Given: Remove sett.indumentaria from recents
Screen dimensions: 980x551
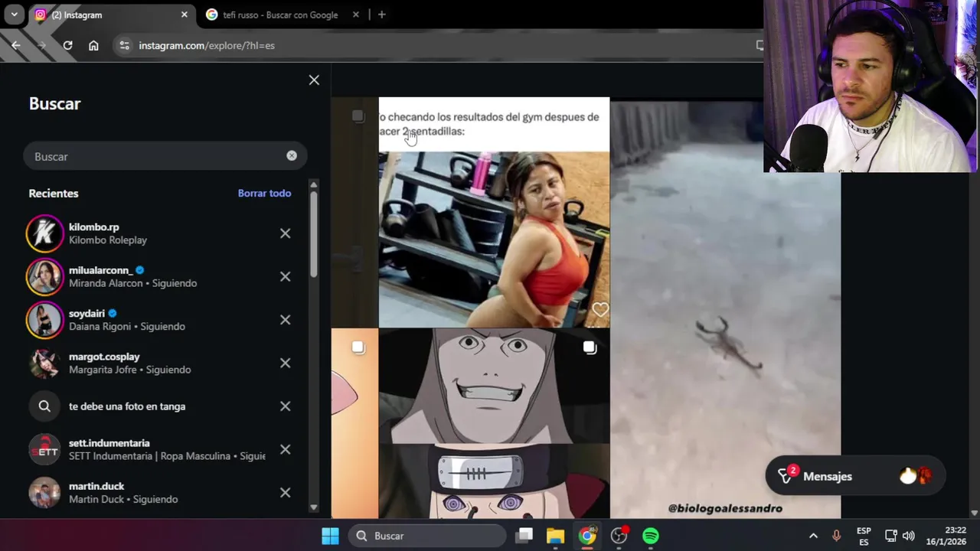Looking at the screenshot, I should [285, 449].
